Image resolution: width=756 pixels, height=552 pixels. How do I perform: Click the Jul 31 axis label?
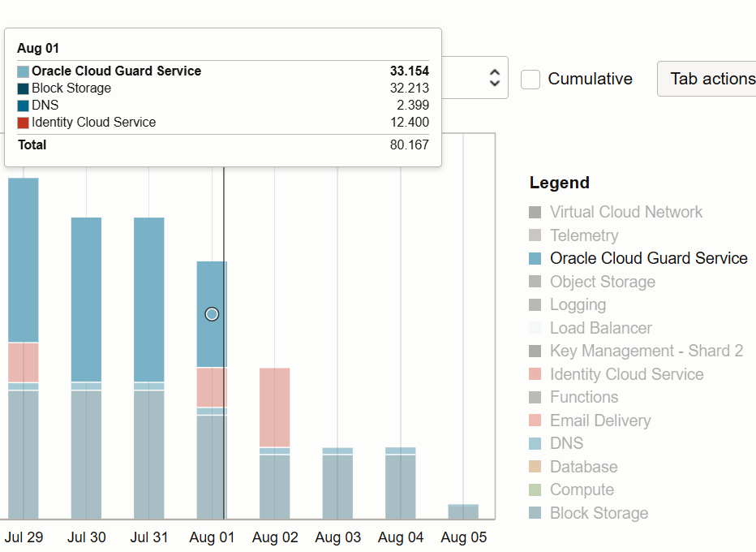pyautogui.click(x=149, y=537)
